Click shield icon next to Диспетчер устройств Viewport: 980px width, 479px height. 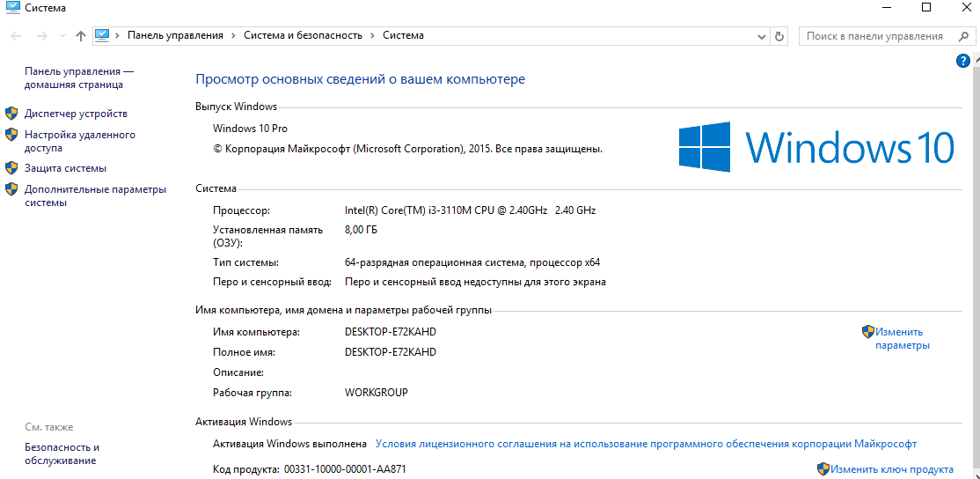pos(11,114)
